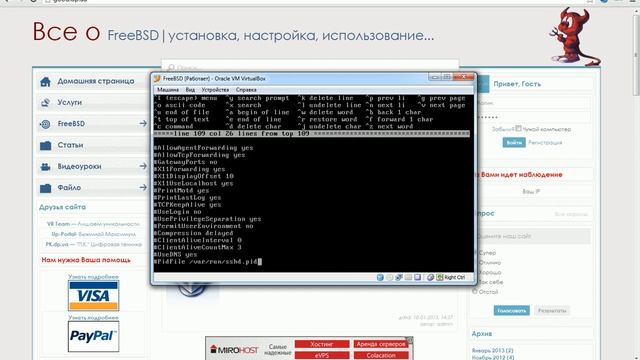Expand the Видеоуроки submenu arrow
This screenshot has width=640, height=360.
coord(142,166)
